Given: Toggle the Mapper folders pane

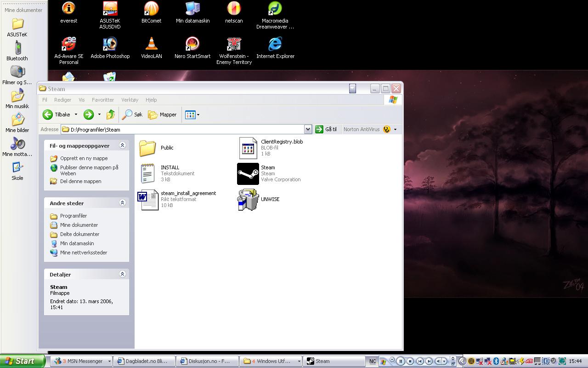Looking at the screenshot, I should [162, 115].
